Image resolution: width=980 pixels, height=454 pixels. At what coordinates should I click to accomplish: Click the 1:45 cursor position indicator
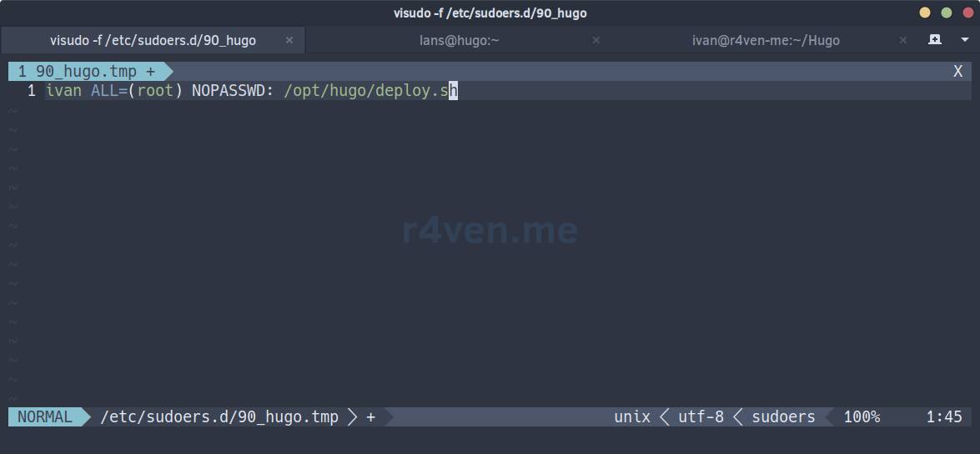coord(943,416)
